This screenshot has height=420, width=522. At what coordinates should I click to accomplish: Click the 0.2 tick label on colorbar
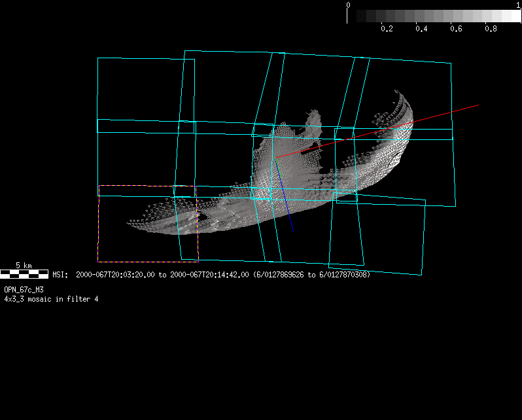click(386, 29)
